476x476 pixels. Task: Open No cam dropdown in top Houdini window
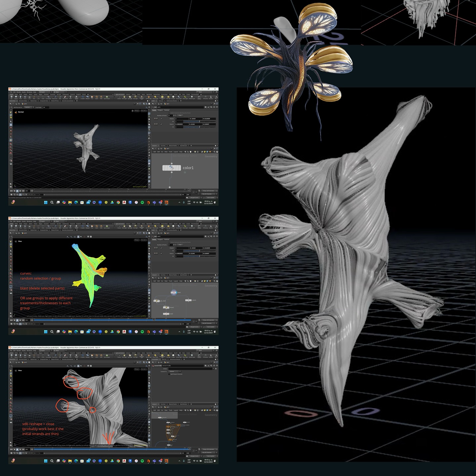point(144,111)
